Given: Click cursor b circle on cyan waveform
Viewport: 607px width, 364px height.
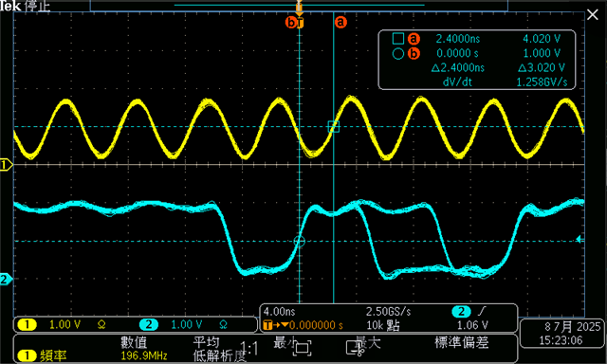Looking at the screenshot, I should tap(300, 242).
